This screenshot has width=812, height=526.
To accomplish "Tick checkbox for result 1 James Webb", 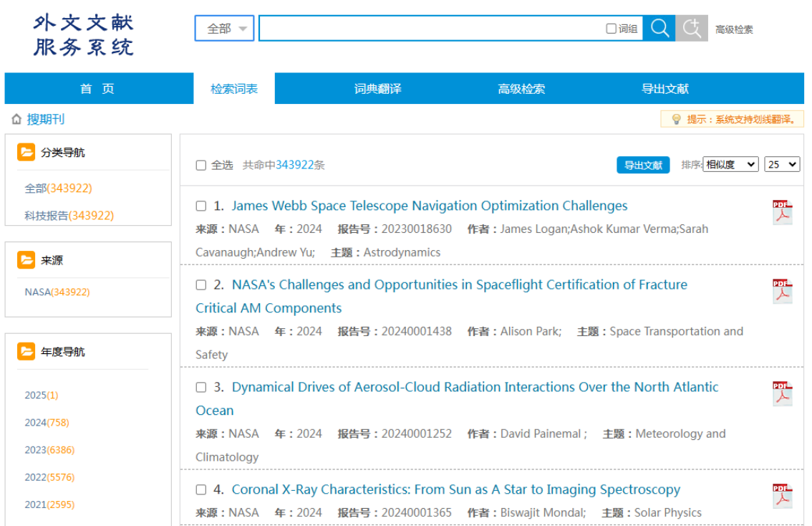I will (201, 206).
